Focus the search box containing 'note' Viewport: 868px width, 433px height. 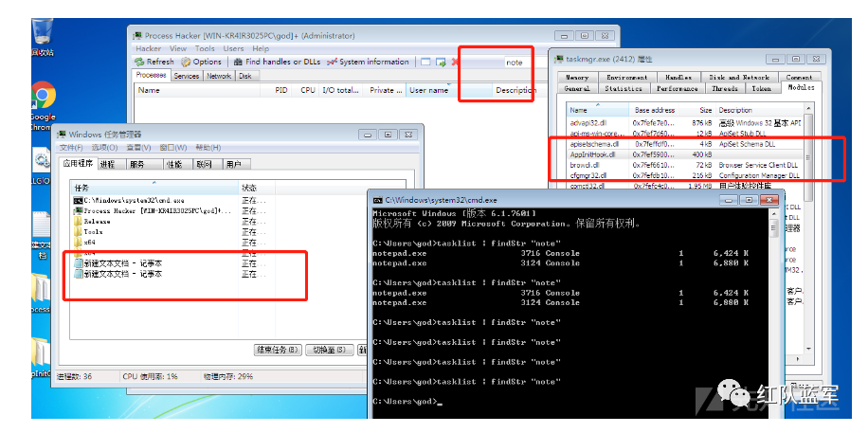(517, 63)
